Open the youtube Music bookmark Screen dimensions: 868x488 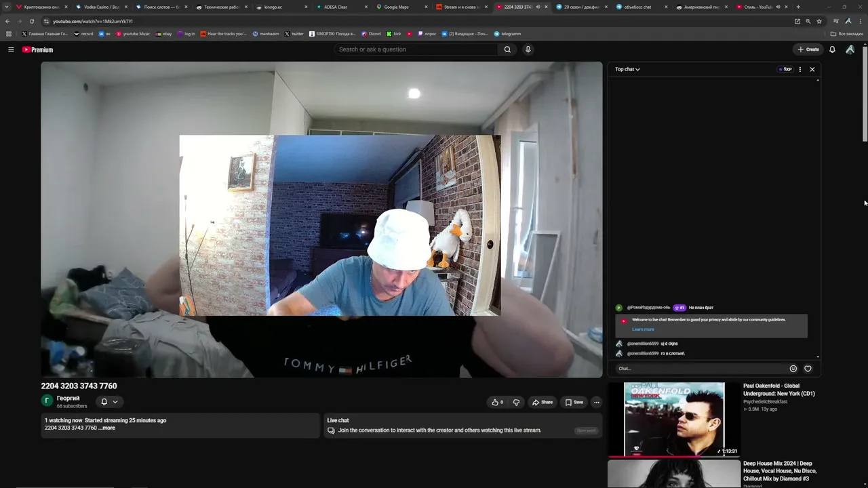pyautogui.click(x=133, y=34)
